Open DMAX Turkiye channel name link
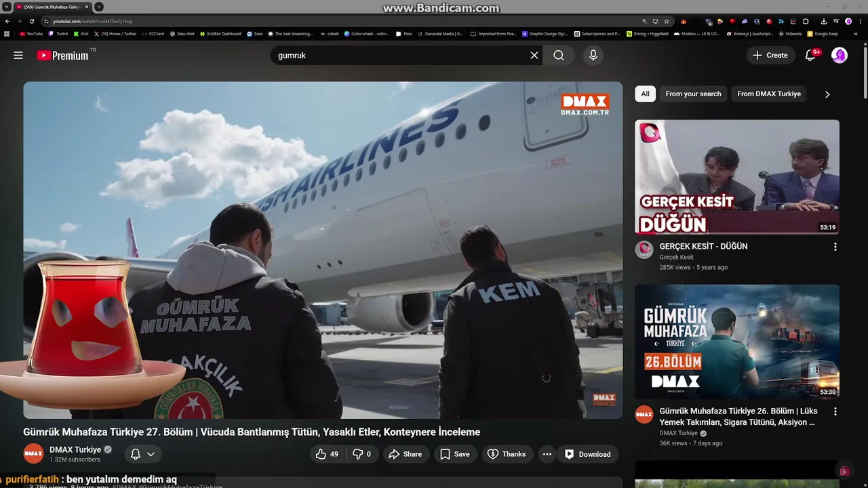Viewport: 868px width, 488px height. pyautogui.click(x=75, y=449)
